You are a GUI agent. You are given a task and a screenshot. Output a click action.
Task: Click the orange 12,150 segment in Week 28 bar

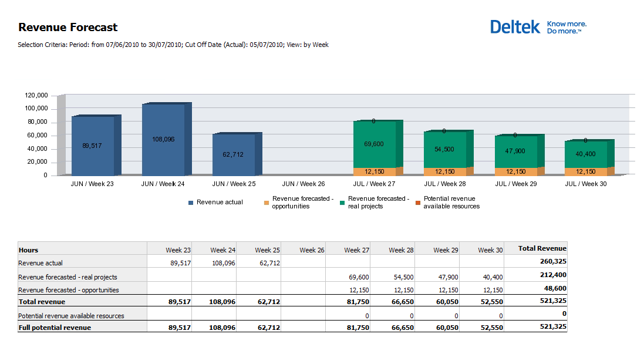[x=444, y=171]
